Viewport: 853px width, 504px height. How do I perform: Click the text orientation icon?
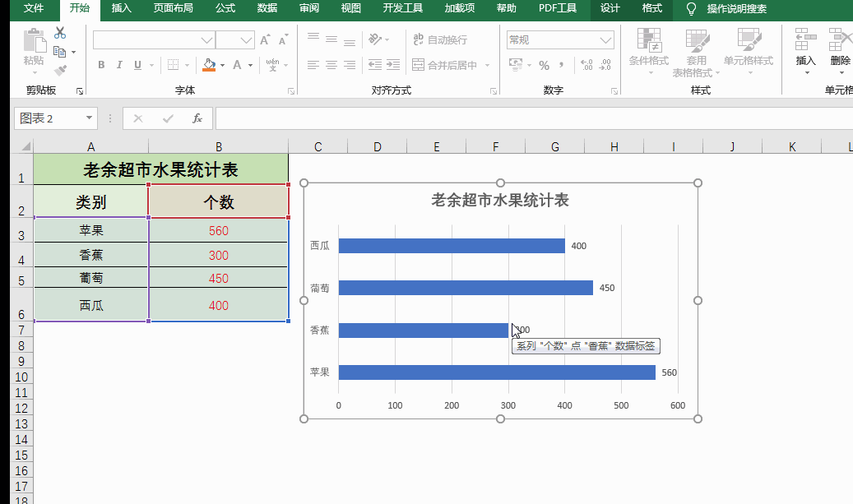point(375,39)
